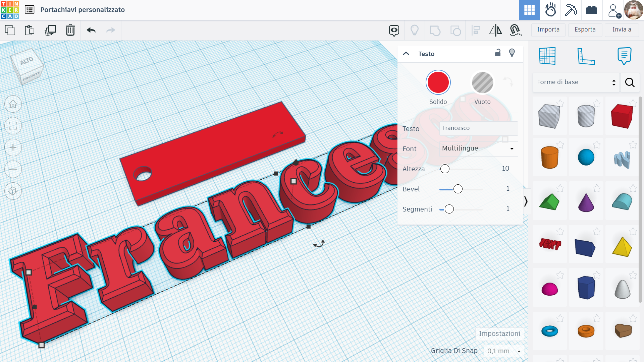Click the Copy tool icon

tap(10, 30)
